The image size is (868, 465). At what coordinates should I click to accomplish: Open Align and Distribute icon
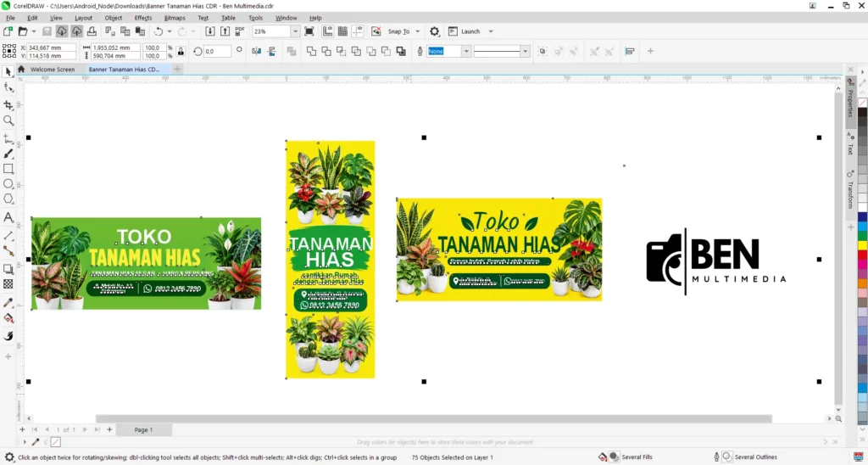tap(630, 52)
